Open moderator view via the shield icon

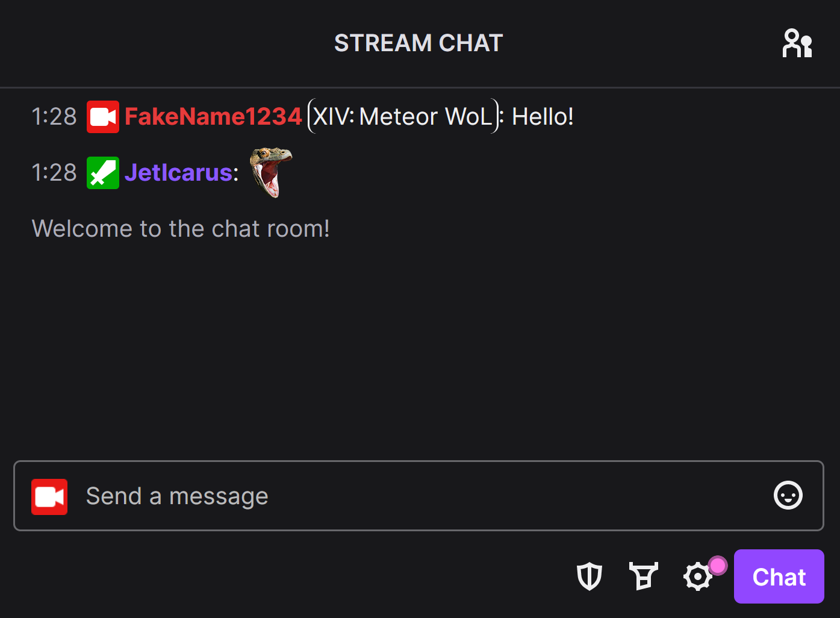[x=590, y=576]
